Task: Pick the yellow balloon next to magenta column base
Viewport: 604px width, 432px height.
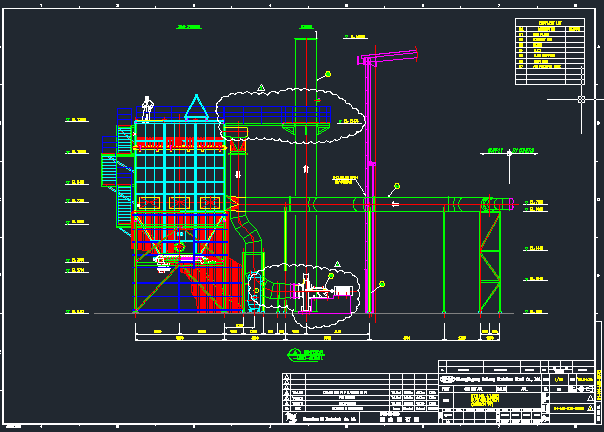Action: (x=382, y=284)
